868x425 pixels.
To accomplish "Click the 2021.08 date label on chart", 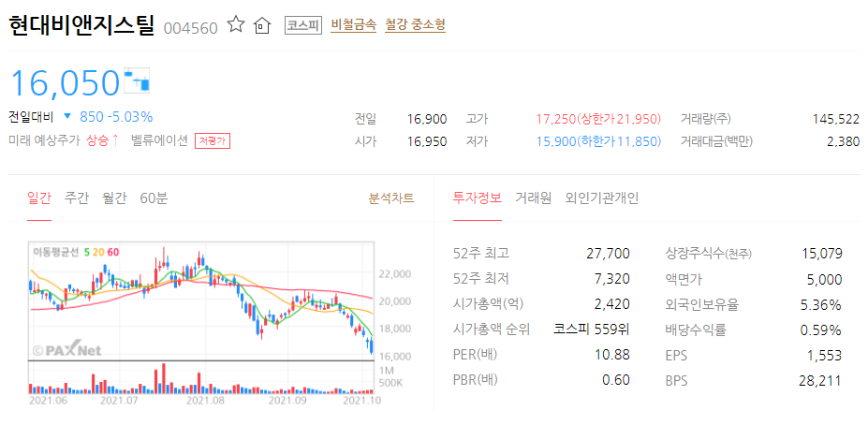I will pyautogui.click(x=205, y=399).
